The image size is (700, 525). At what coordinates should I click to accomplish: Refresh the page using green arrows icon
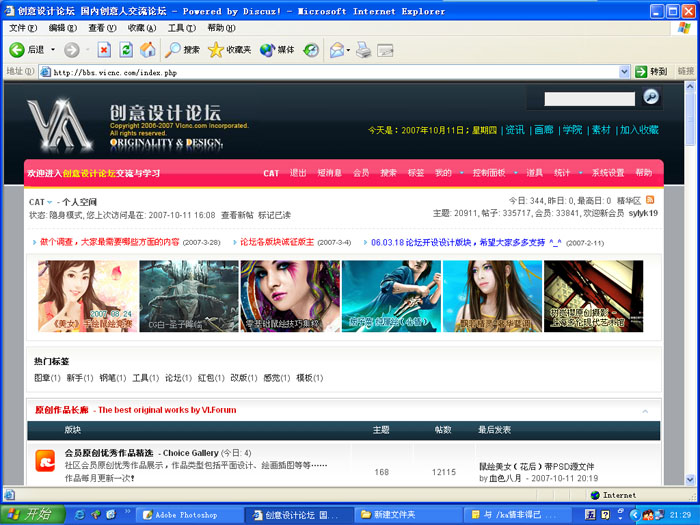point(126,50)
